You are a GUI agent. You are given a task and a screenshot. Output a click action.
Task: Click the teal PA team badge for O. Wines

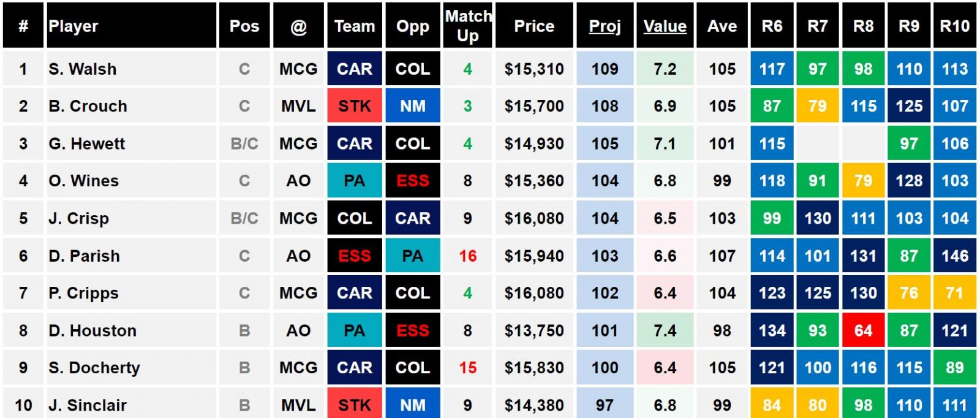[355, 181]
